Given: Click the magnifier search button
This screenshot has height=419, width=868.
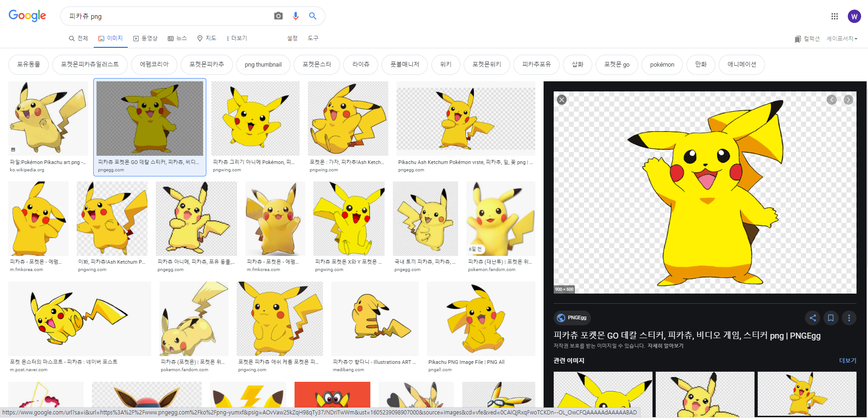Looking at the screenshot, I should click(313, 16).
